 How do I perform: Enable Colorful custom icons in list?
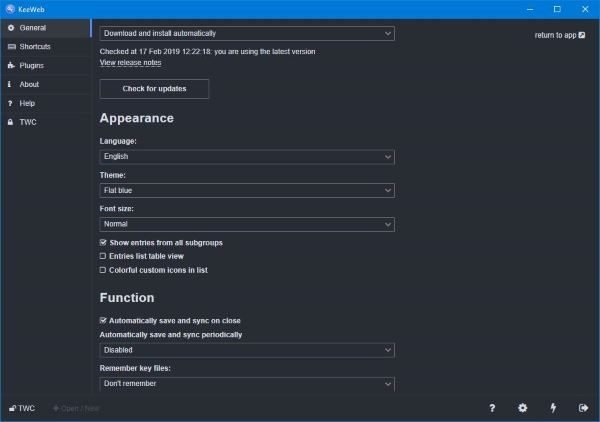point(103,270)
